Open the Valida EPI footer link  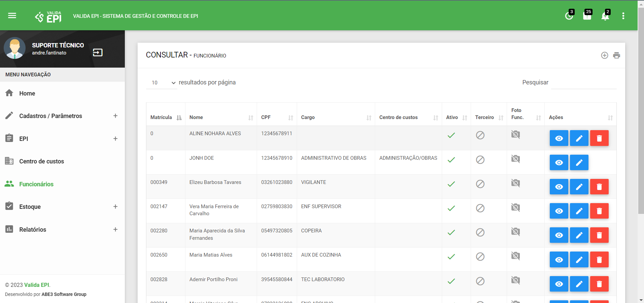click(37, 285)
